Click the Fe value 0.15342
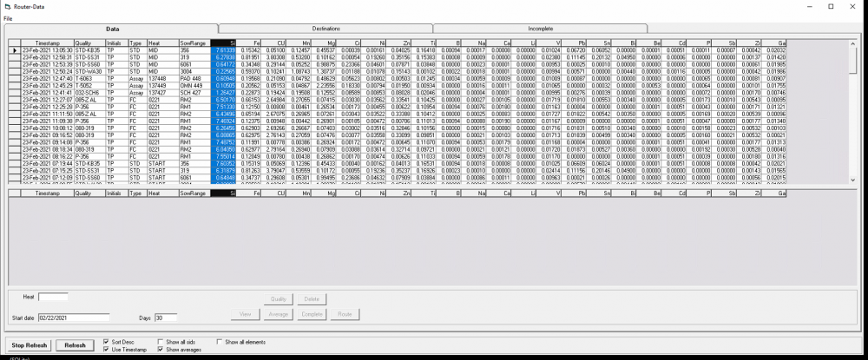Image resolution: width=868 pixels, height=360 pixels. pos(248,49)
